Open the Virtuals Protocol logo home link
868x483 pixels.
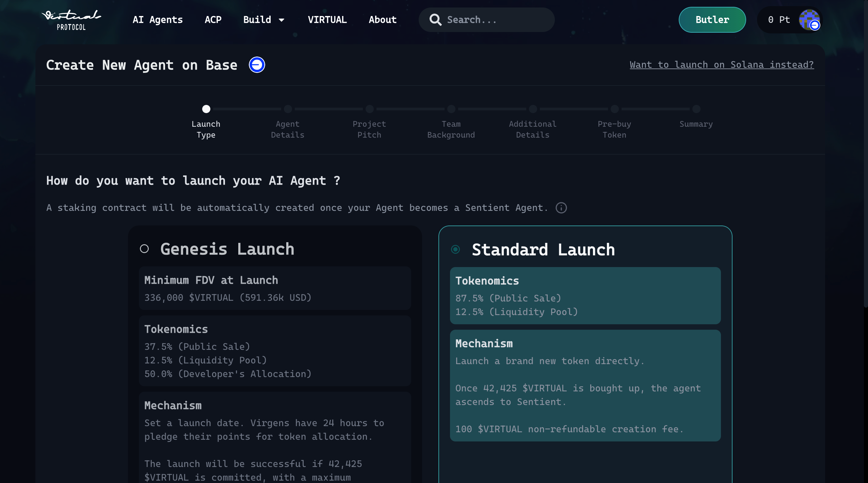[x=71, y=20]
